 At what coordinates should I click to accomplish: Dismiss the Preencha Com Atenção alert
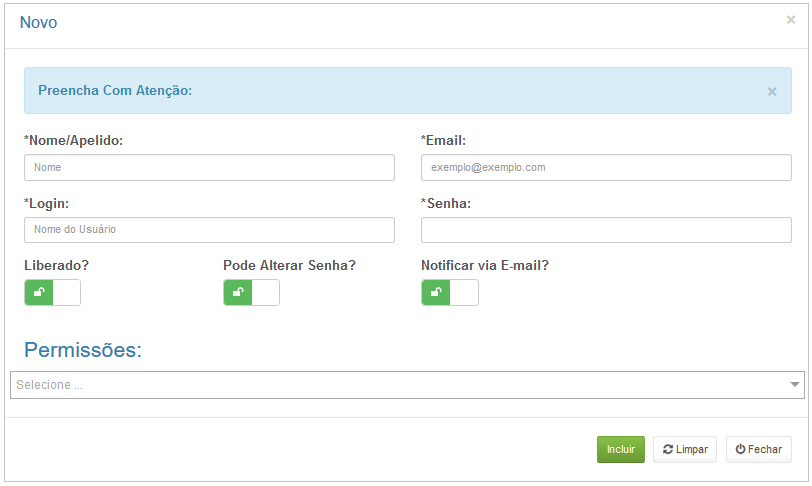pyautogui.click(x=772, y=92)
